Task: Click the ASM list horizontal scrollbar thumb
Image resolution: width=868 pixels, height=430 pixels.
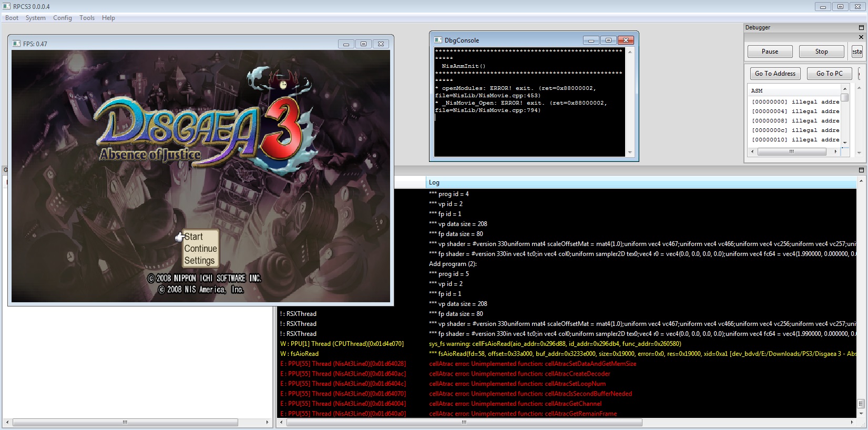Action: [x=791, y=151]
